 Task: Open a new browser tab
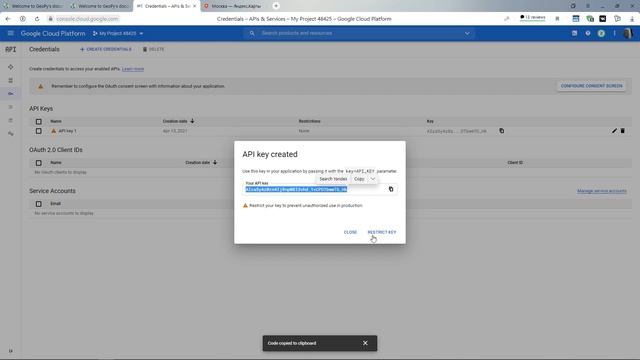pos(276,6)
